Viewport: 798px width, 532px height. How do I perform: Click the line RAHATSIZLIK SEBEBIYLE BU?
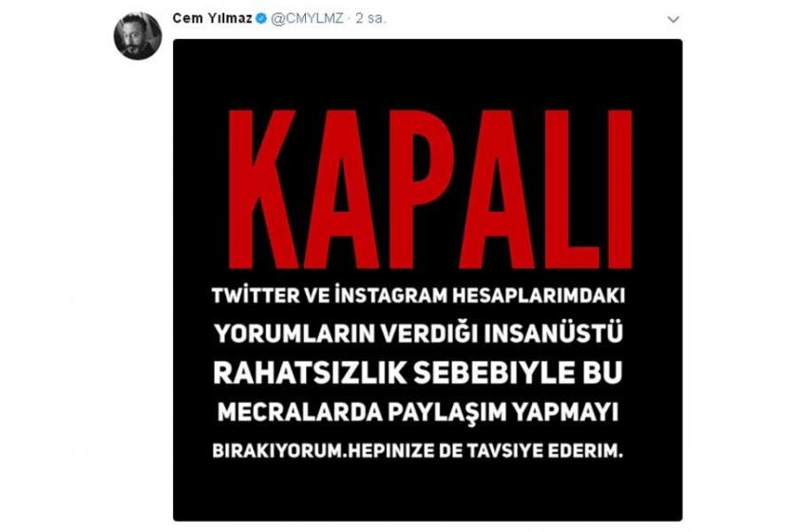418,372
